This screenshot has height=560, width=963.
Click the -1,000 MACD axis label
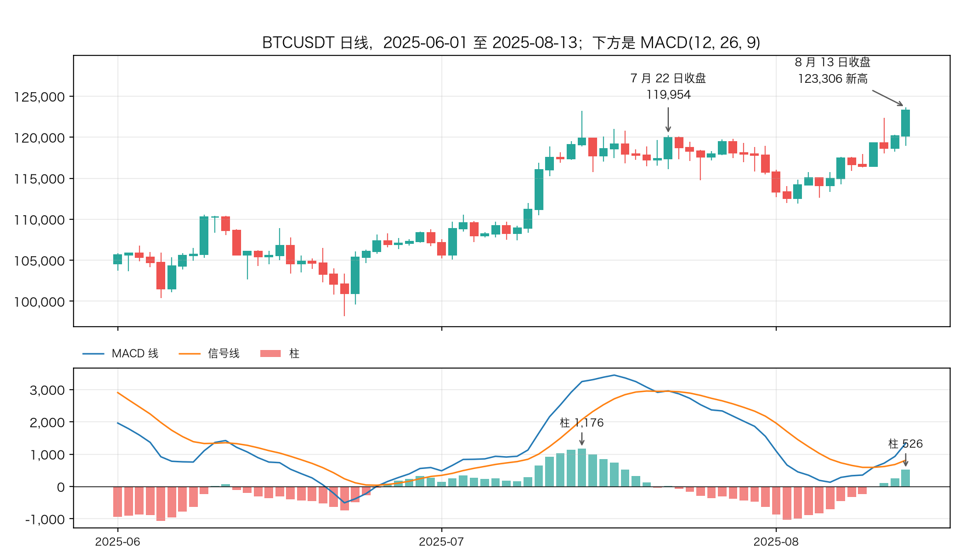click(45, 520)
